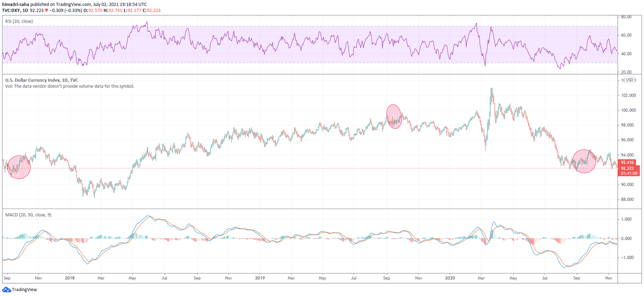This screenshot has height=296, width=644.
Task: Click the 92.223 current price label
Action: (627, 168)
